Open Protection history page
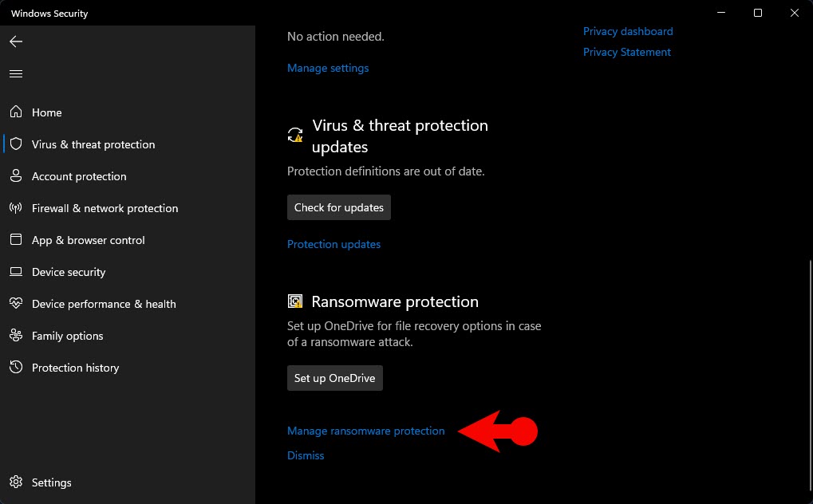The height and width of the screenshot is (504, 813). pos(75,368)
